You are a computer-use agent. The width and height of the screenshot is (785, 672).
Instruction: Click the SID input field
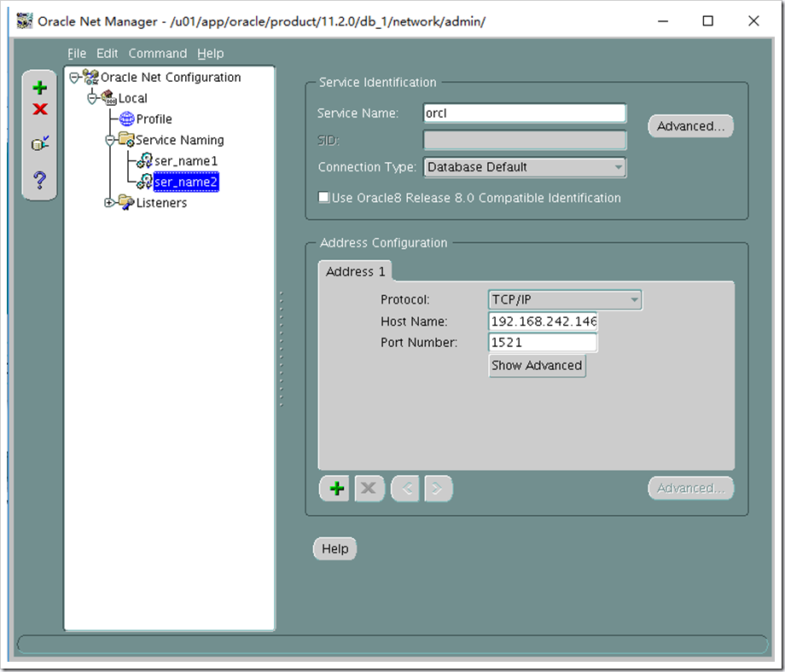pyautogui.click(x=525, y=140)
